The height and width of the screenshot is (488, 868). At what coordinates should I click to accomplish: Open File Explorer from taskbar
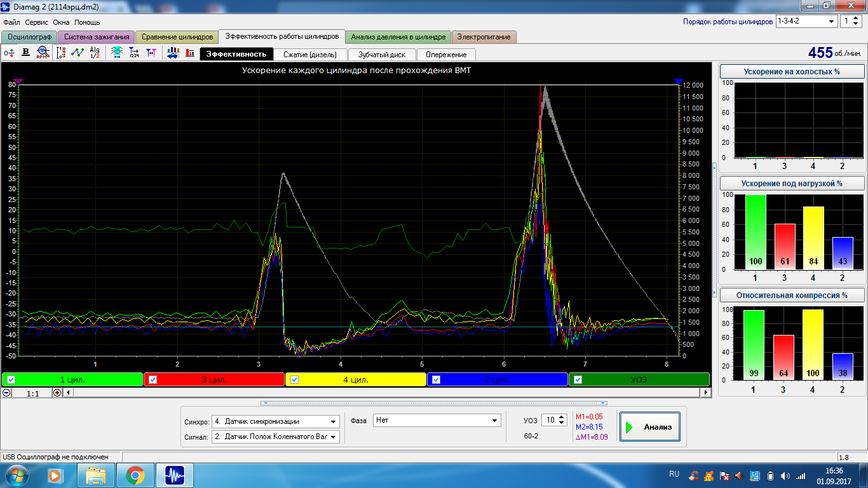tap(96, 475)
